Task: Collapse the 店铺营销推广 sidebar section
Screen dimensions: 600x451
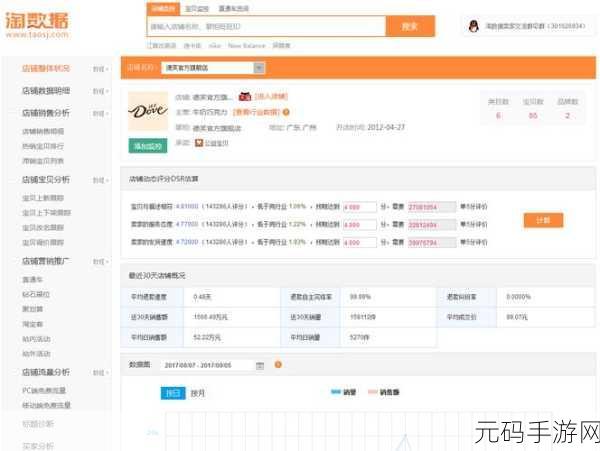Action: [101, 262]
